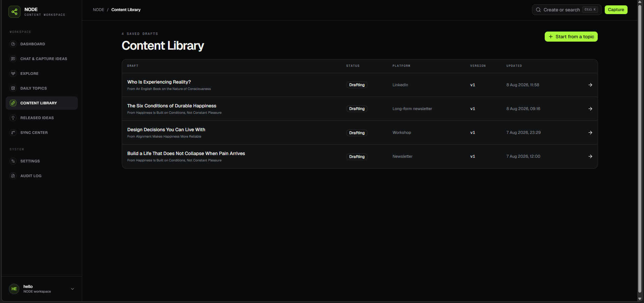This screenshot has width=644, height=303.
Task: Click the UPDATED column header
Action: 514,66
